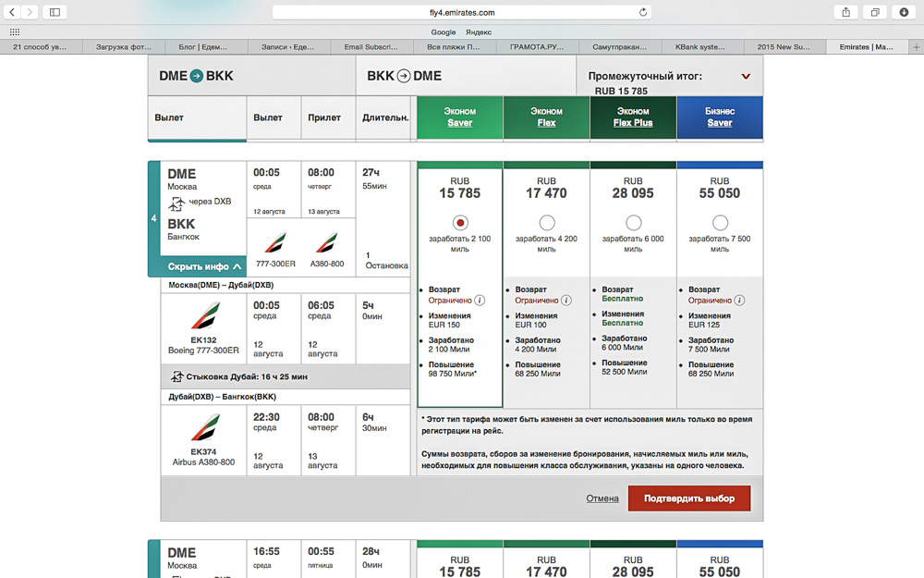Expand the Промежуточный итог summary arrow
The image size is (924, 578).
click(746, 77)
